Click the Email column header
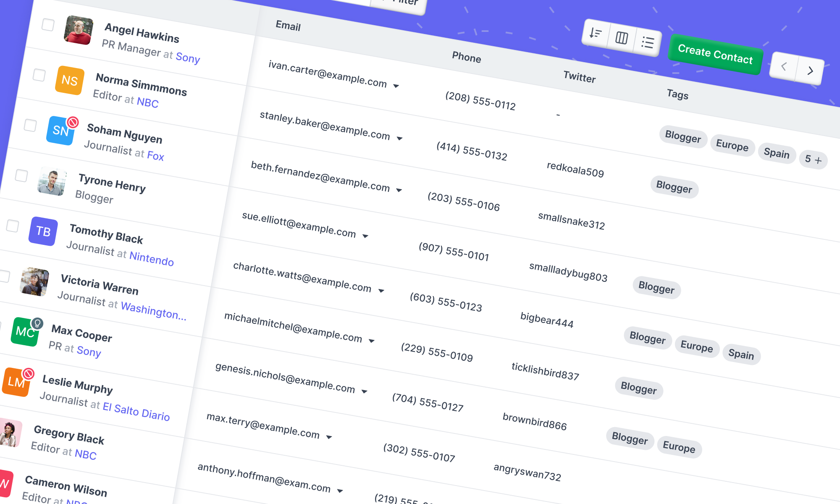Image resolution: width=840 pixels, height=504 pixels. tap(288, 26)
